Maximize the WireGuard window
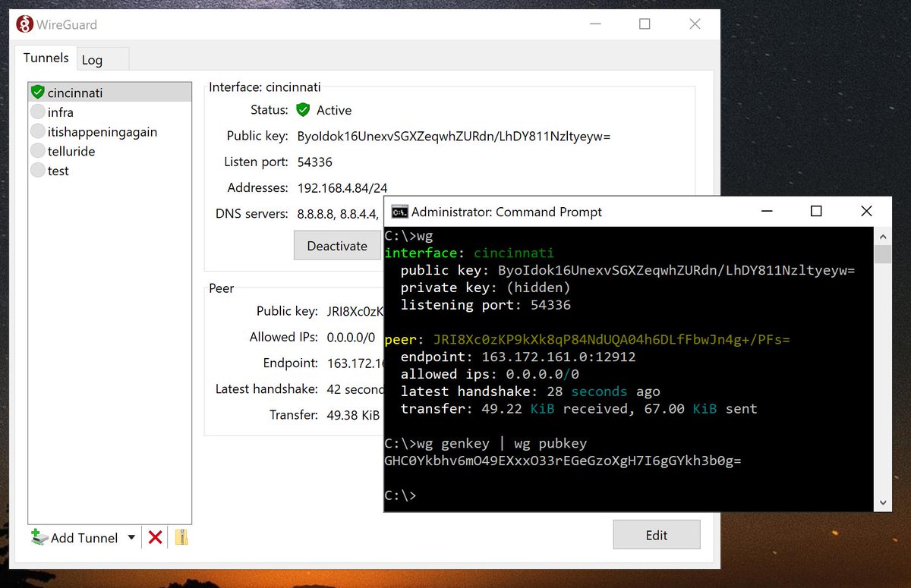The image size is (911, 588). point(645,24)
